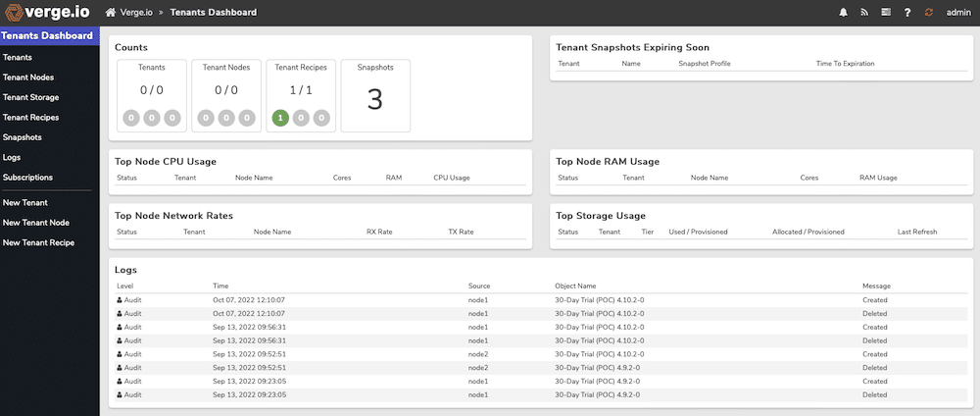Click the Verge.io logo

tap(47, 13)
